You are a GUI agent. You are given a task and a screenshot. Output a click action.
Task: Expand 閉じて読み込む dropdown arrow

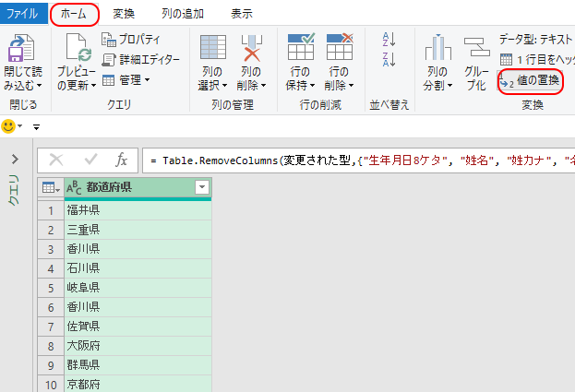coord(39,86)
